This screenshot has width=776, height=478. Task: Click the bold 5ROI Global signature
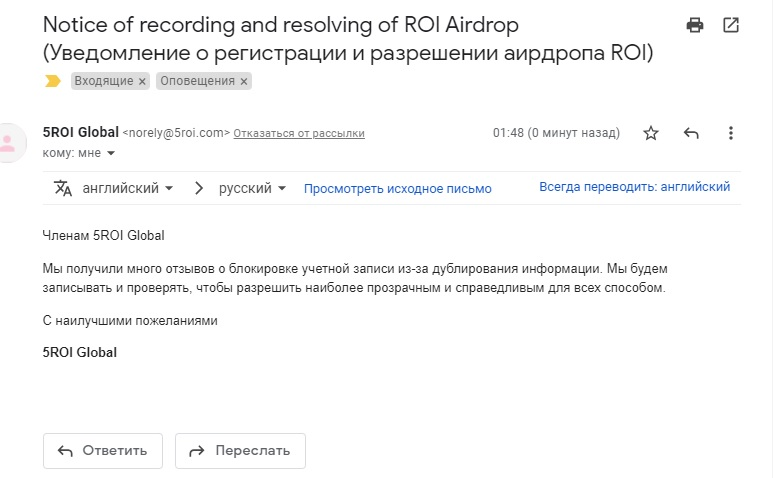[x=80, y=352]
